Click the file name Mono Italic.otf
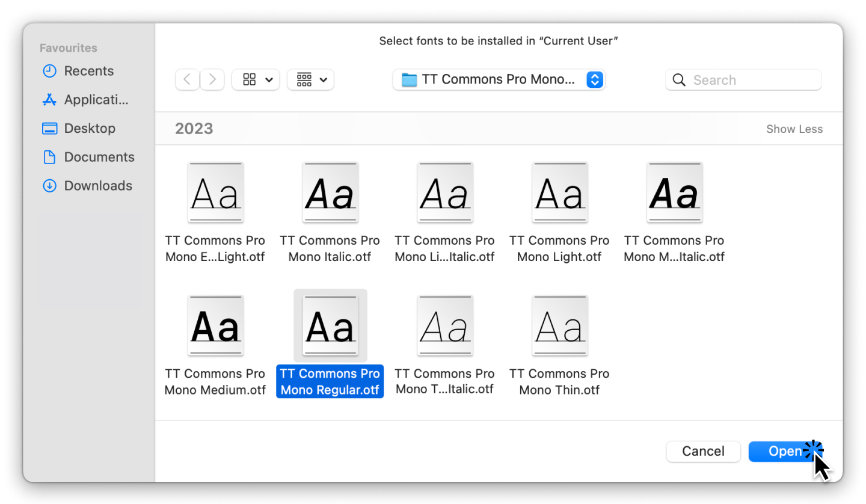The width and height of the screenshot is (866, 504). point(330,248)
